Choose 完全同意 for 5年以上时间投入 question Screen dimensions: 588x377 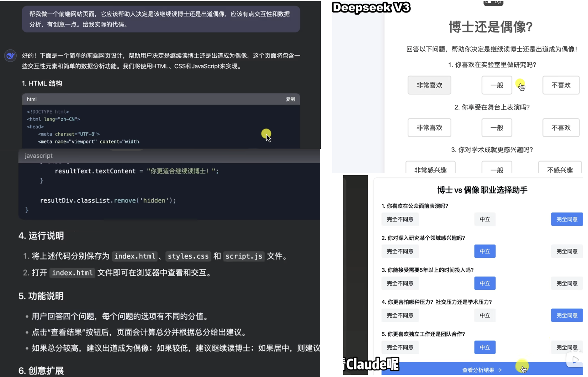[567, 283]
